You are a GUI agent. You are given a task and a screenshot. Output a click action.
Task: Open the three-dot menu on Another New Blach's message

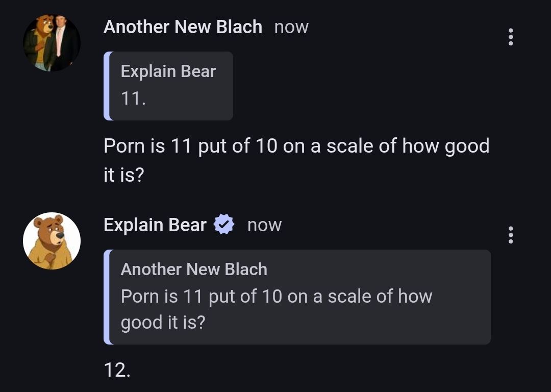tap(511, 37)
